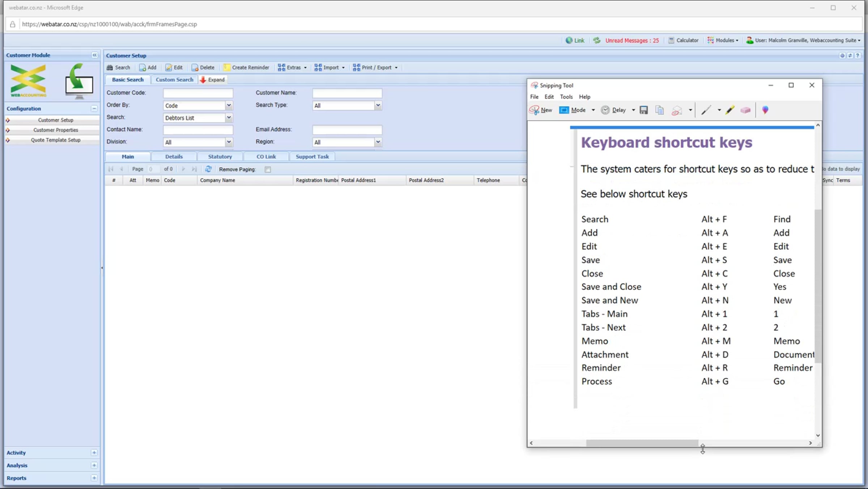Open the Order By dropdown

pyautogui.click(x=229, y=105)
